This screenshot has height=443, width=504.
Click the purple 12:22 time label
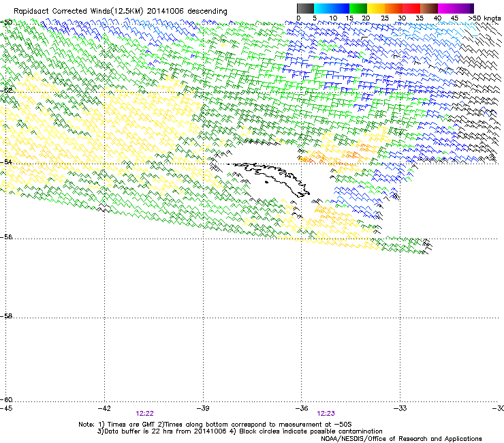pyautogui.click(x=144, y=414)
